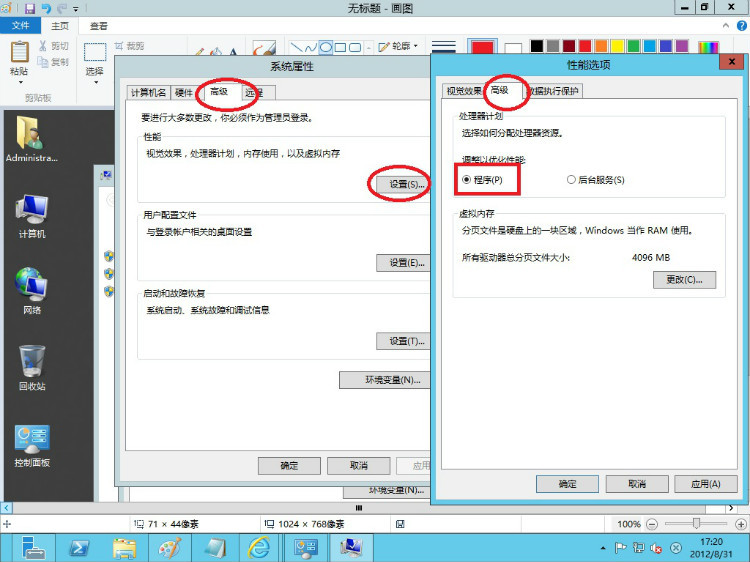Open the 轮廓 outline dropdown
This screenshot has width=750, height=562.
point(398,46)
